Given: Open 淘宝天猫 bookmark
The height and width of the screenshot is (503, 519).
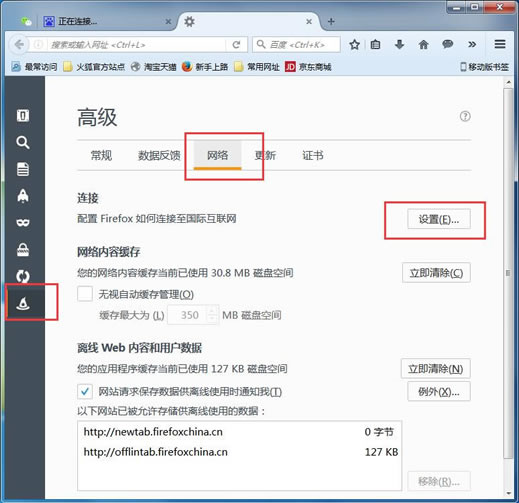Looking at the screenshot, I should [153, 67].
